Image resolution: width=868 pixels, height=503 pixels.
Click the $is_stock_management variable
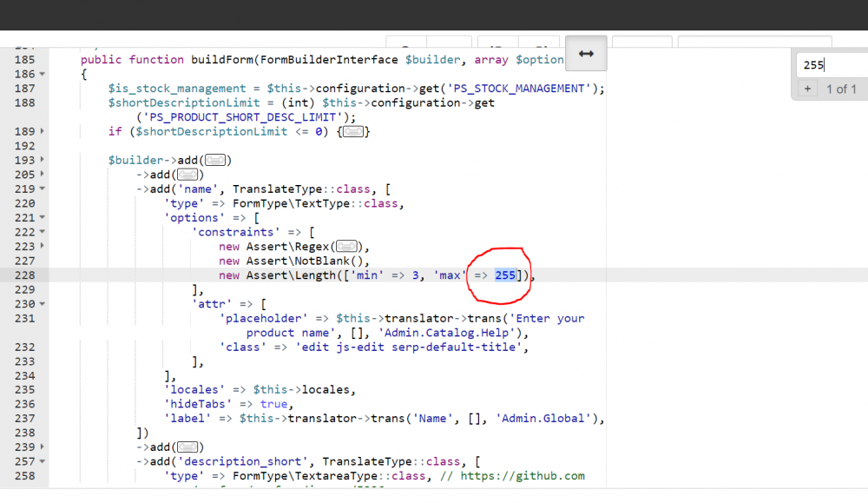[x=176, y=89]
